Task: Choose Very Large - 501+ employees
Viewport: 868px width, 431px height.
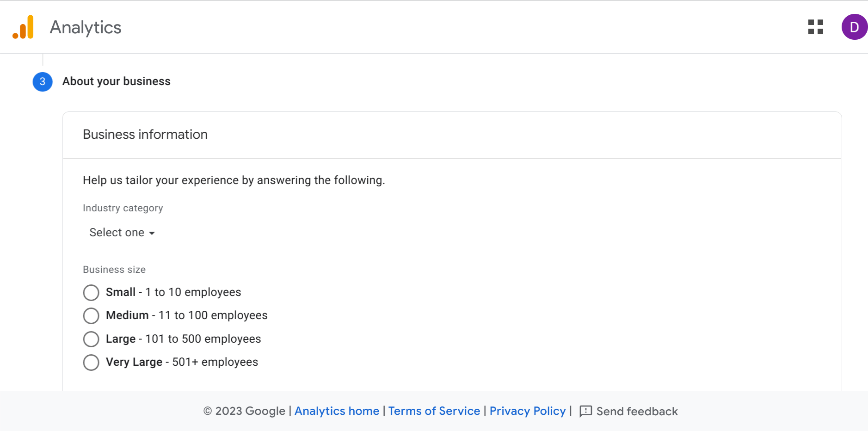Action: (91, 362)
